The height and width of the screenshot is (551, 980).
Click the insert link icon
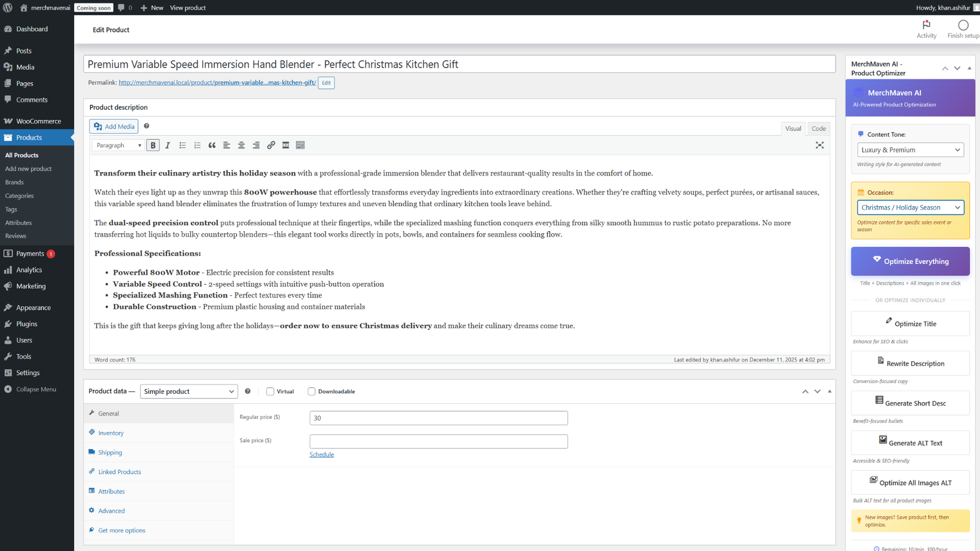271,145
